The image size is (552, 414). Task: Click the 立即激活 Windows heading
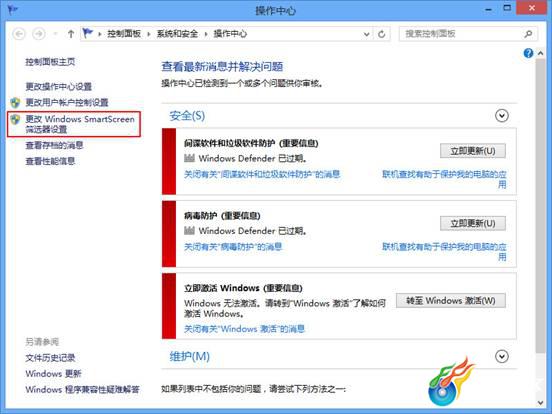pos(243,288)
